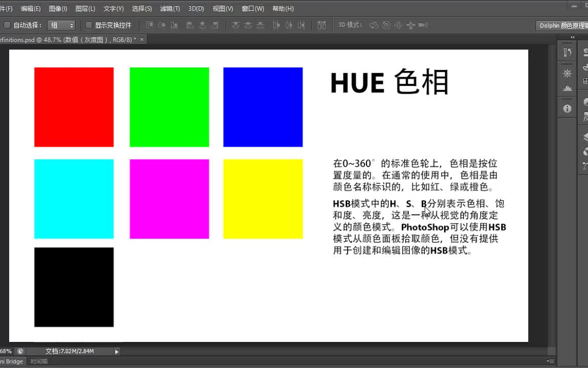This screenshot has width=588, height=368.
Task: Click the Mini Bridge button at the bottom
Action: point(10,361)
